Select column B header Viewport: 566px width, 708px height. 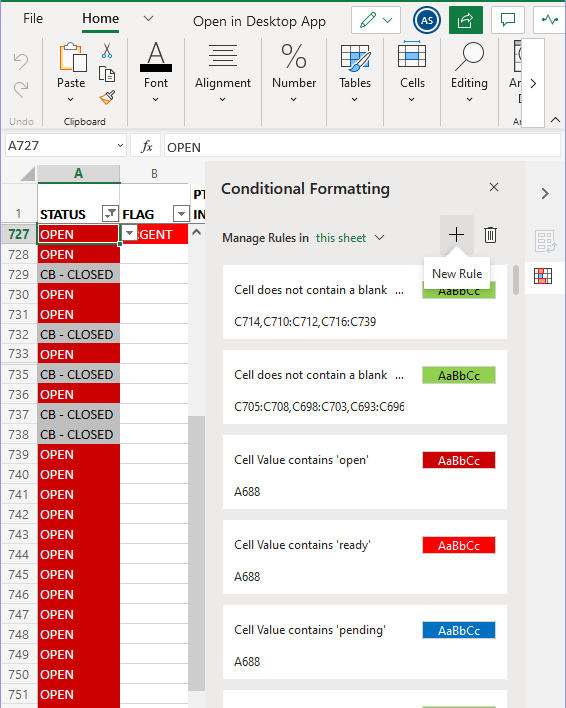tap(154, 173)
